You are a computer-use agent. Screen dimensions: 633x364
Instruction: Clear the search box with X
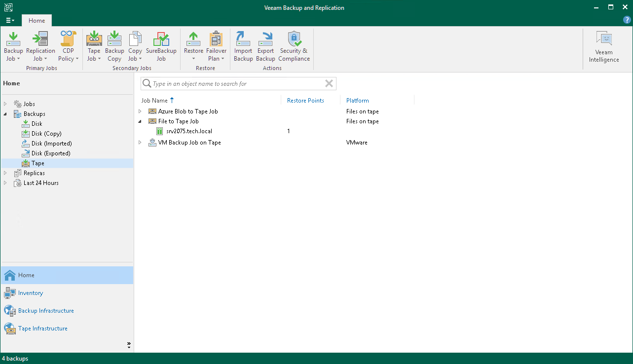click(329, 84)
